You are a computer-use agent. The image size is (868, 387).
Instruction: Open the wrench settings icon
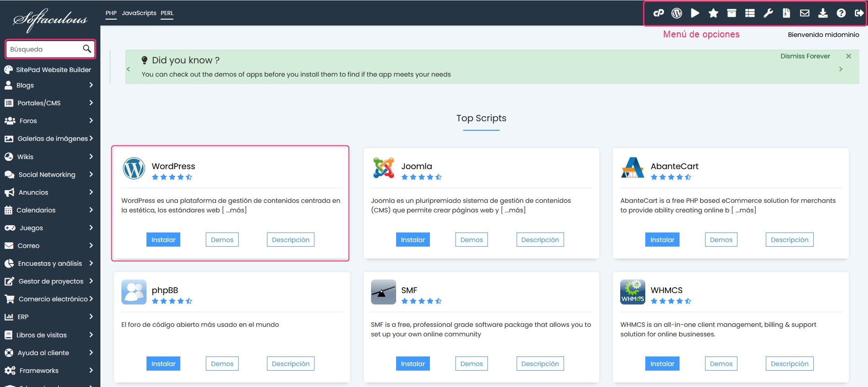coord(768,13)
